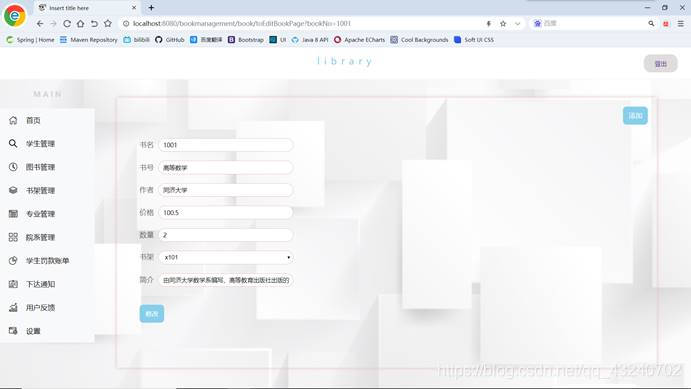
Task: Click the settings icon for 设置
Action: [x=13, y=331]
